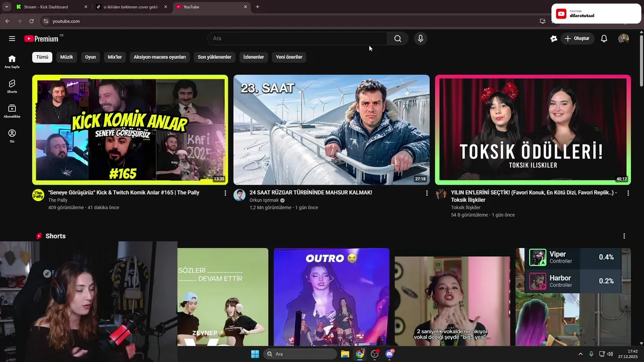The height and width of the screenshot is (362, 644).
Task: Reload the YouTube page
Action: pyautogui.click(x=31, y=21)
